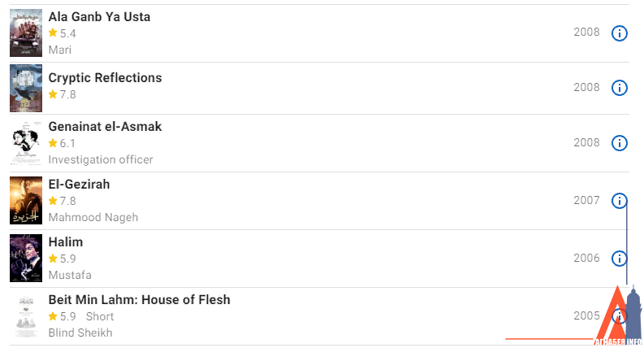Go to Cryptic Reflections title link

[105, 78]
